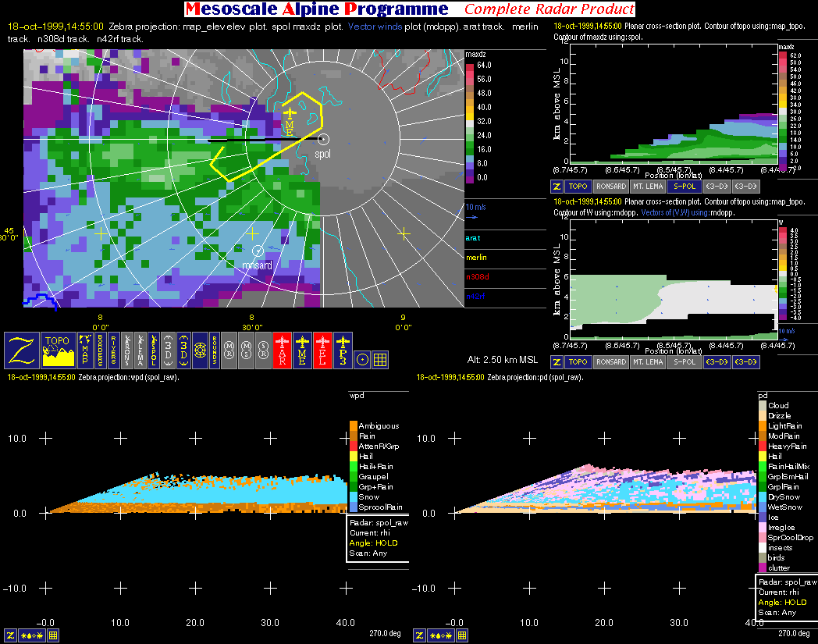This screenshot has width=818, height=644.
Task: Click Z icon in maxdz cross-section panel
Action: pos(557,187)
